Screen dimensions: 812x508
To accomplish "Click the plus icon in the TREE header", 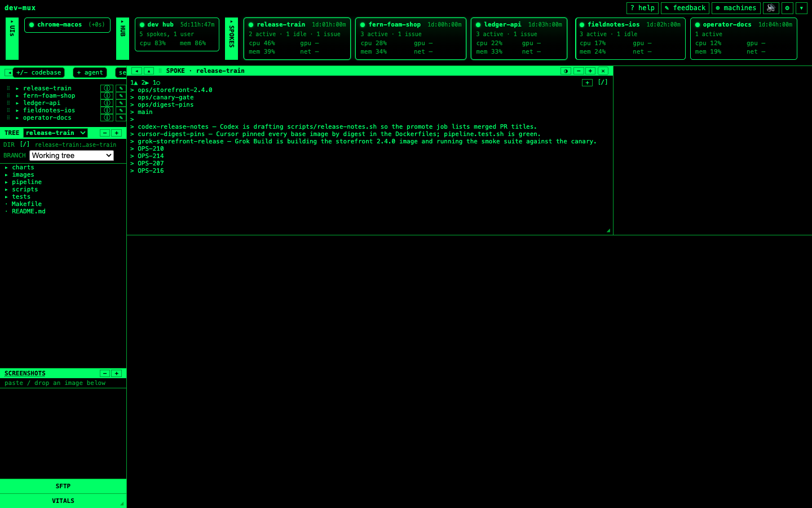I will tap(117, 133).
